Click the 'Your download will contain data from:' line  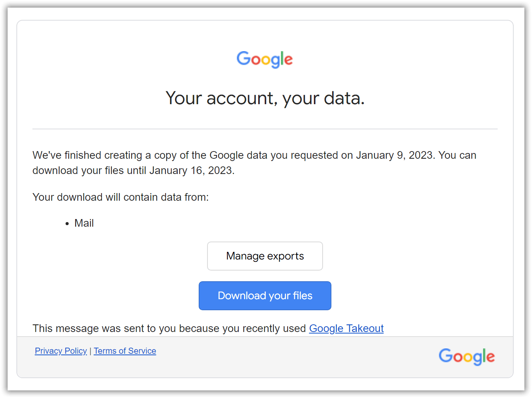(x=121, y=197)
